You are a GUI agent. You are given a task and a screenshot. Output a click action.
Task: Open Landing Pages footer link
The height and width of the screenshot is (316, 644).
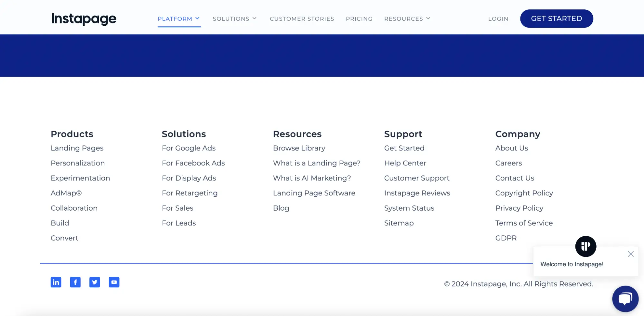tap(77, 148)
